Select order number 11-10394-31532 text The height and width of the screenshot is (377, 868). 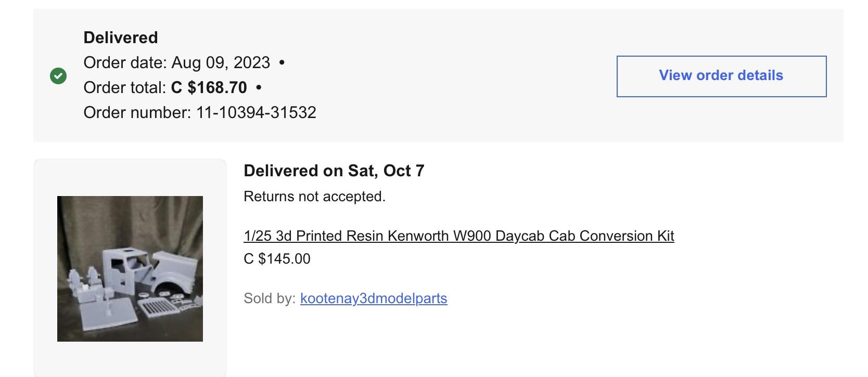click(x=256, y=112)
